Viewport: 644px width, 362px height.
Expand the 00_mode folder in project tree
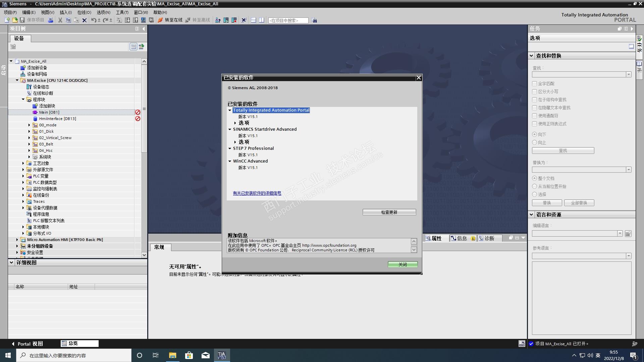(29, 125)
